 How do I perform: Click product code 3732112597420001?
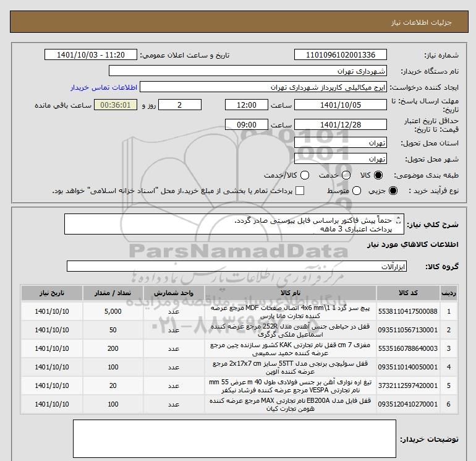tap(408, 386)
